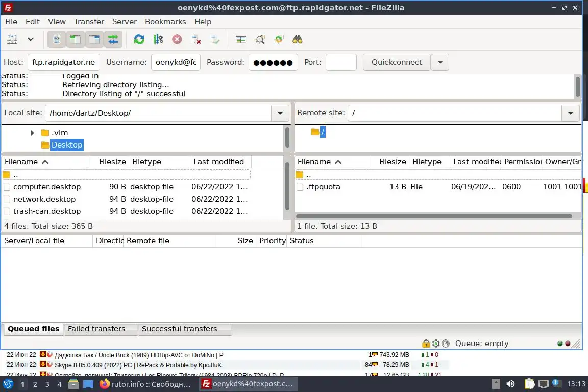Open file manager from taskbar
This screenshot has width=588, height=392.
73,384
